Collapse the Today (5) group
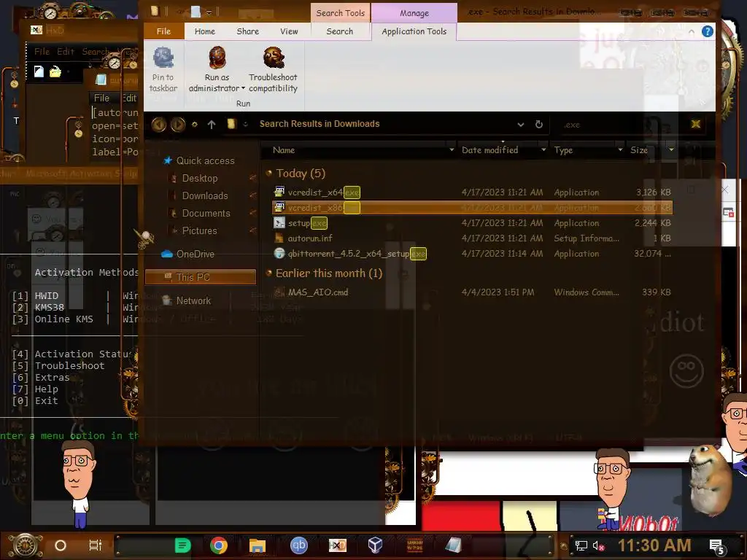 pyautogui.click(x=269, y=174)
